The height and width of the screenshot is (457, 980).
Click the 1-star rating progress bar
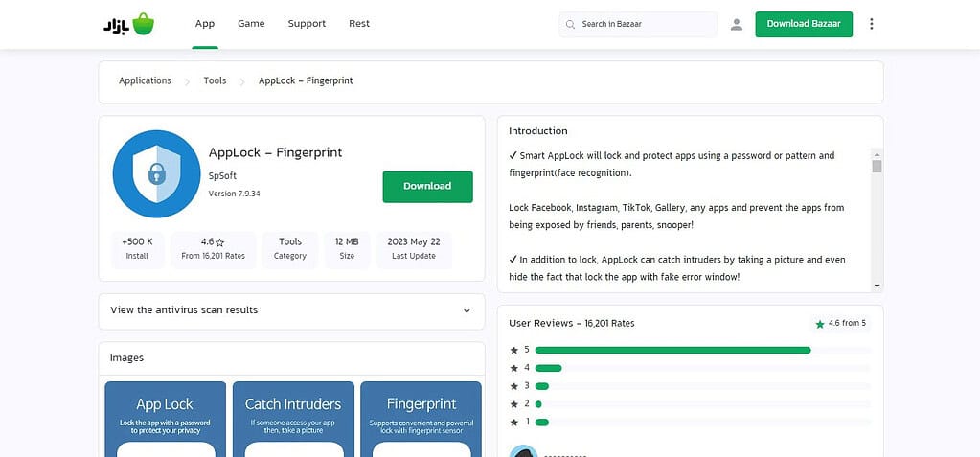pos(702,423)
